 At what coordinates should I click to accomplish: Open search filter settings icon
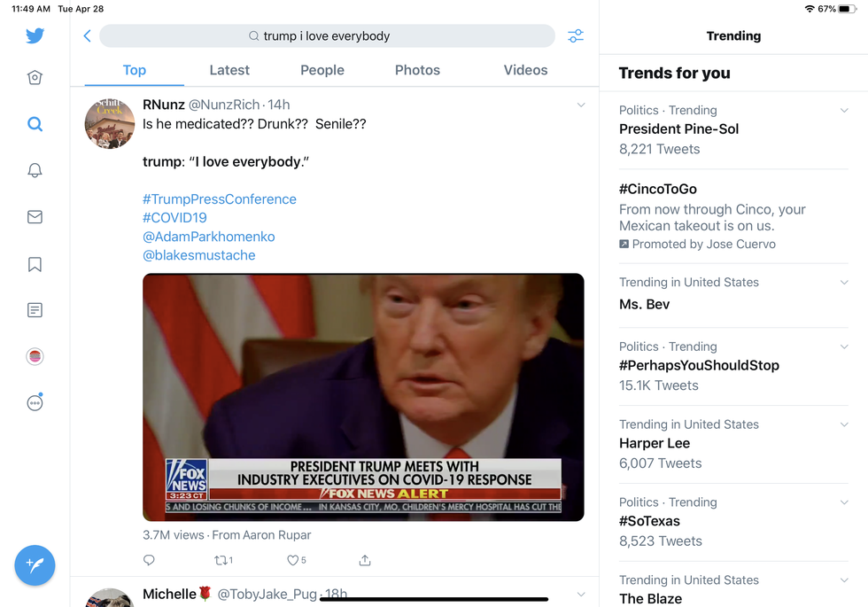(x=576, y=36)
